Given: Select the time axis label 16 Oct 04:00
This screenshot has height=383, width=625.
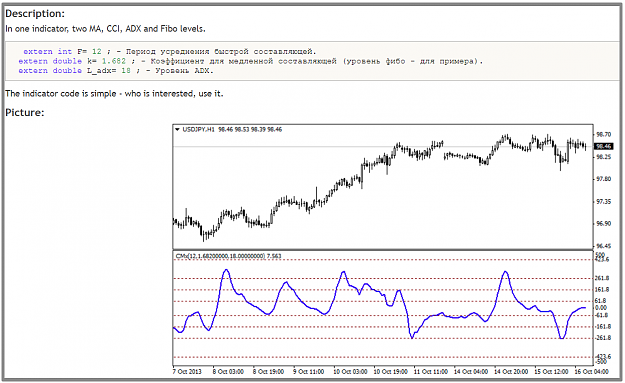Looking at the screenshot, I should 592,371.
